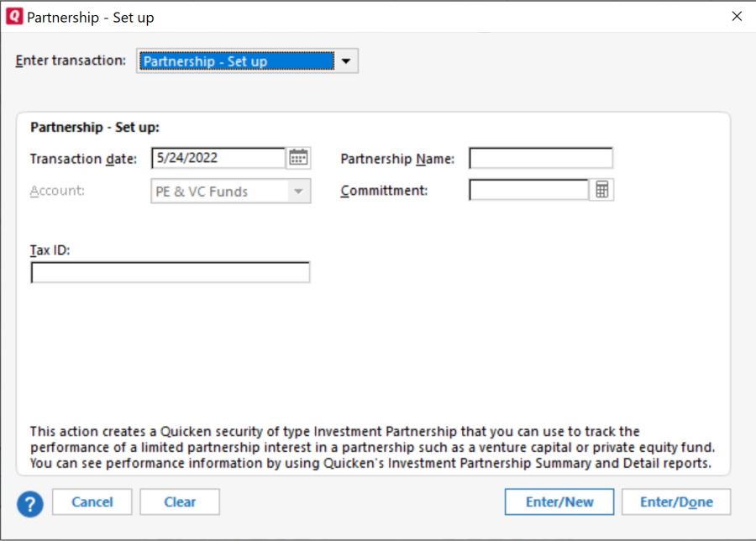The height and width of the screenshot is (541, 756).
Task: Click the blue help question mark icon
Action: (x=30, y=502)
